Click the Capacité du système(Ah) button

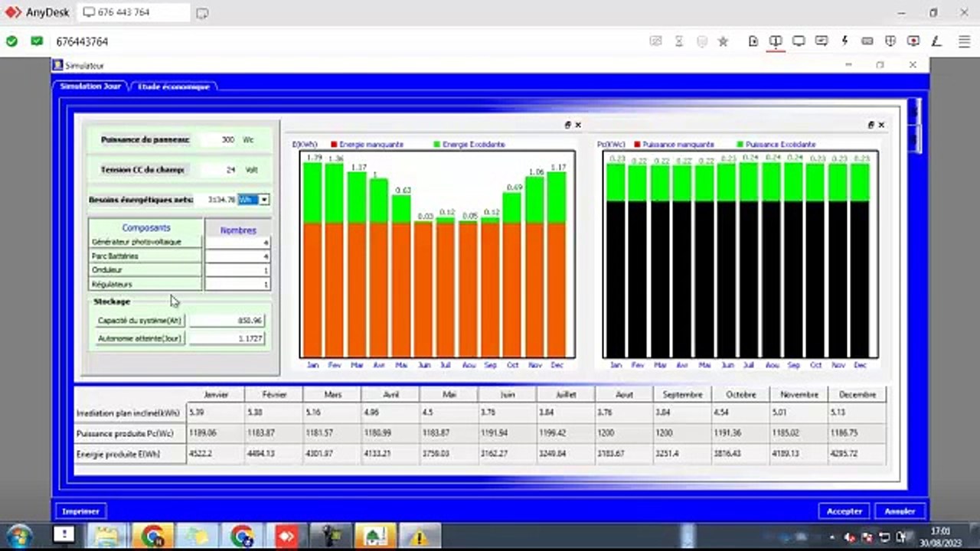pyautogui.click(x=139, y=321)
